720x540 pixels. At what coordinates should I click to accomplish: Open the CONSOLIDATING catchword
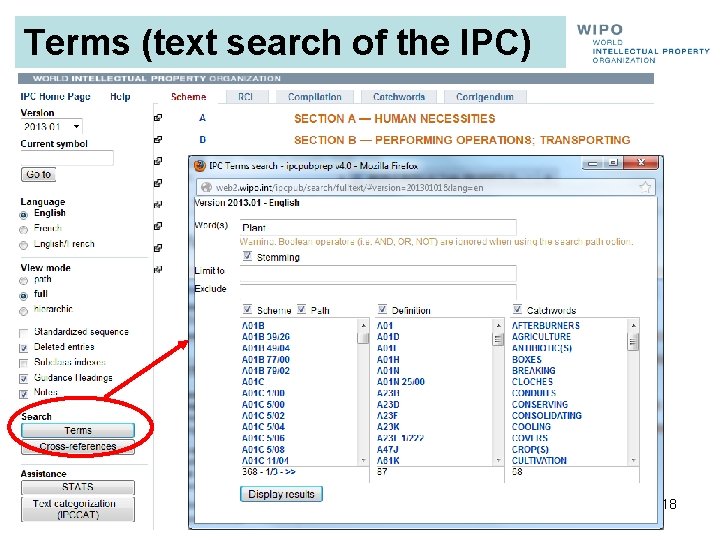click(x=546, y=416)
